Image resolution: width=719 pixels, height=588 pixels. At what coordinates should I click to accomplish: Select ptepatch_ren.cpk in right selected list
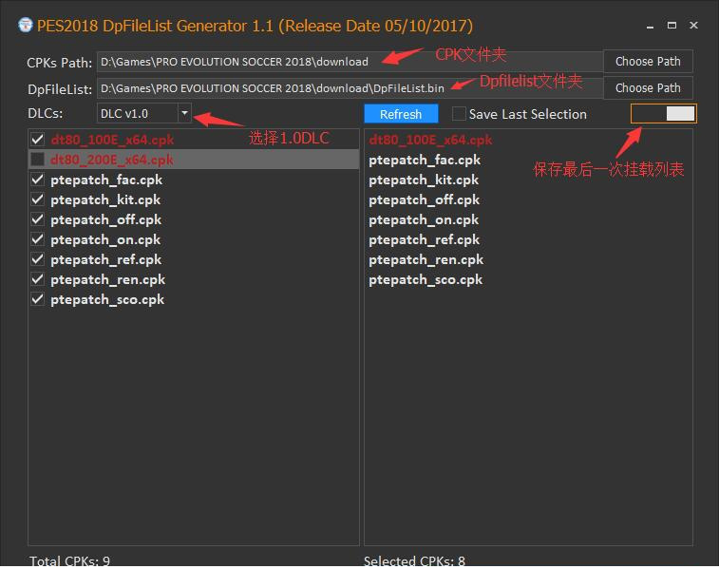[x=426, y=259]
